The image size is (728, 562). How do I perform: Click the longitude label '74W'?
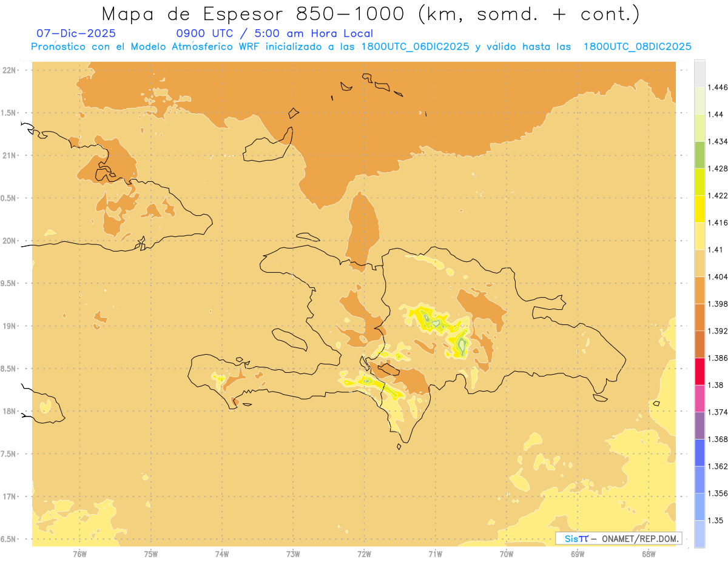(x=222, y=554)
